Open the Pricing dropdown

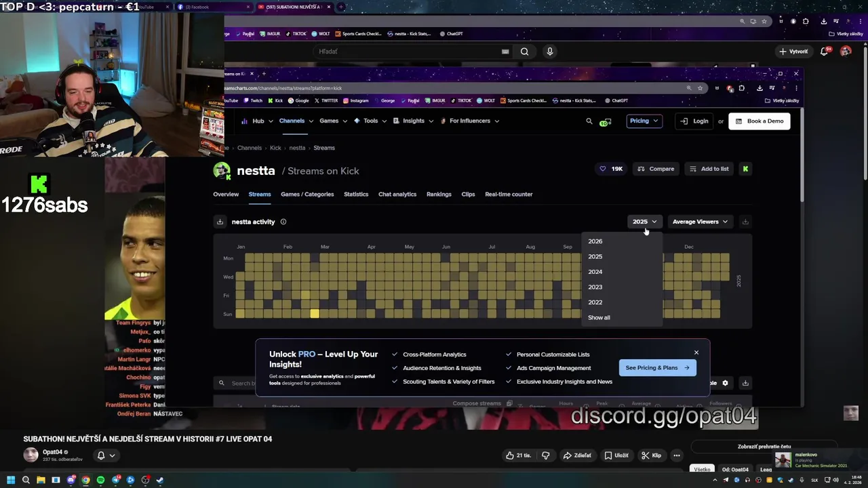click(644, 121)
